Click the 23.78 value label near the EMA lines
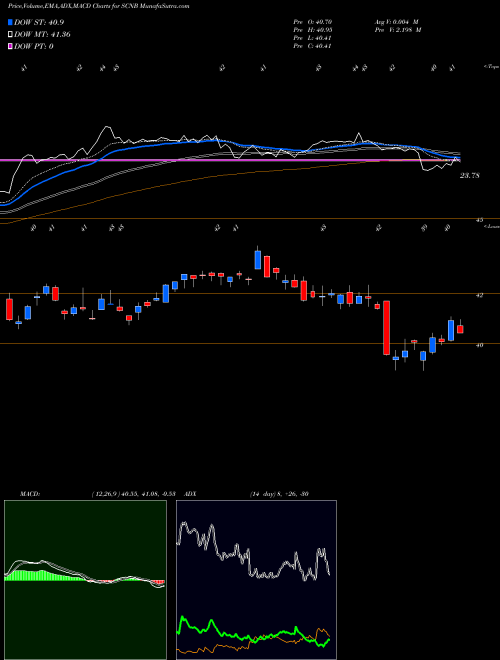This screenshot has width=500, height=660. point(469,176)
